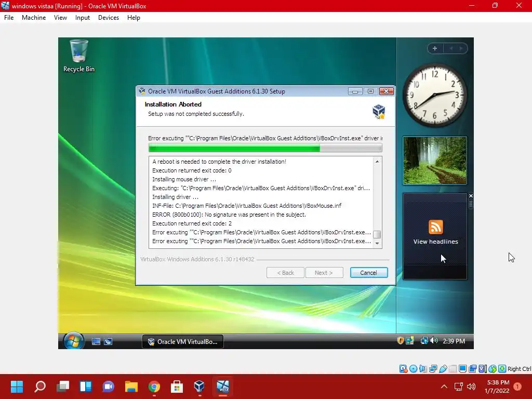532x399 pixels.
Task: Open the Devices menu
Action: (109, 18)
